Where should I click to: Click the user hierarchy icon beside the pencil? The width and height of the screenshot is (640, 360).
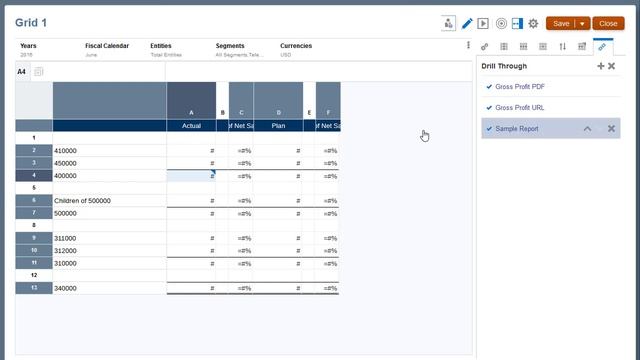(448, 23)
